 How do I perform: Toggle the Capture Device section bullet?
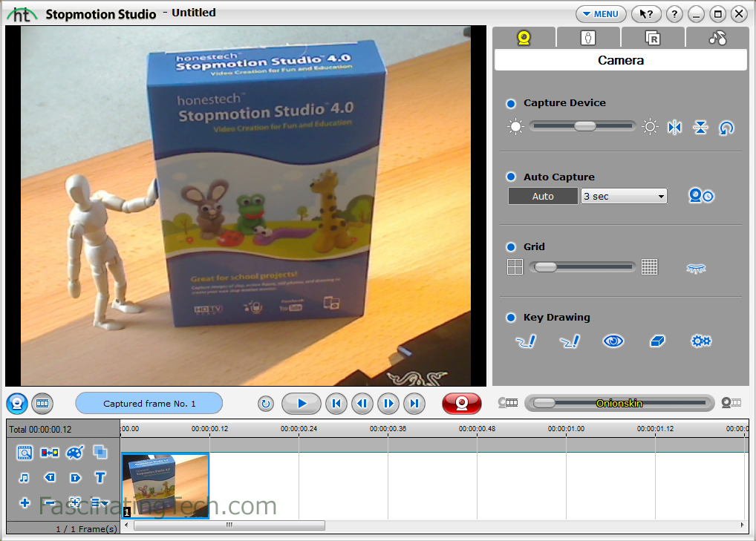click(x=511, y=104)
